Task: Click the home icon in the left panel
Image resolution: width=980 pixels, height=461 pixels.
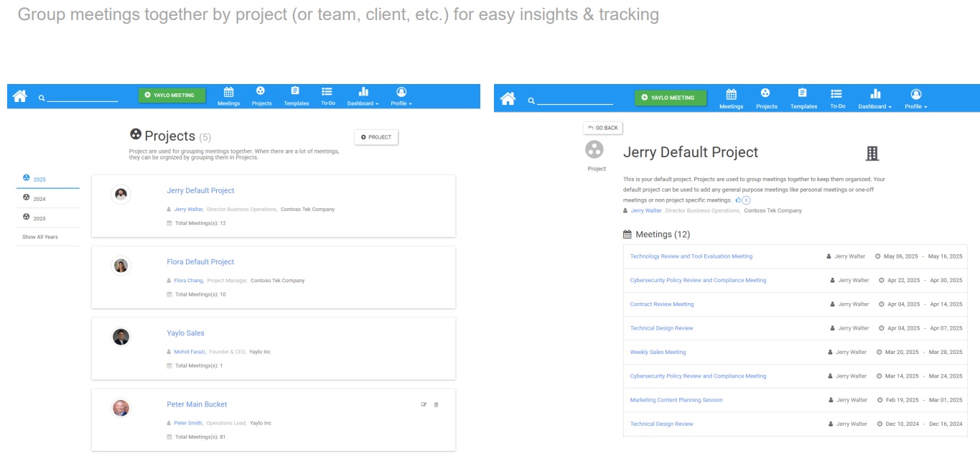Action: coord(20,96)
